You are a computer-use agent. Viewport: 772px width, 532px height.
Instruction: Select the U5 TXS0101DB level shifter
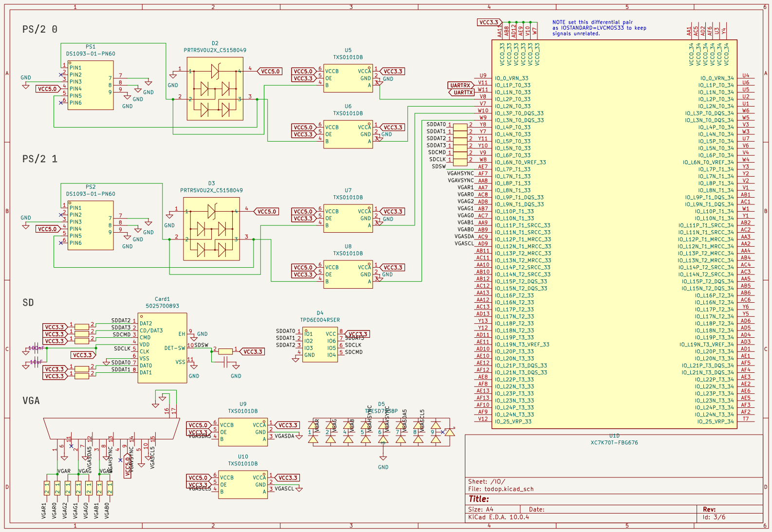pyautogui.click(x=348, y=78)
